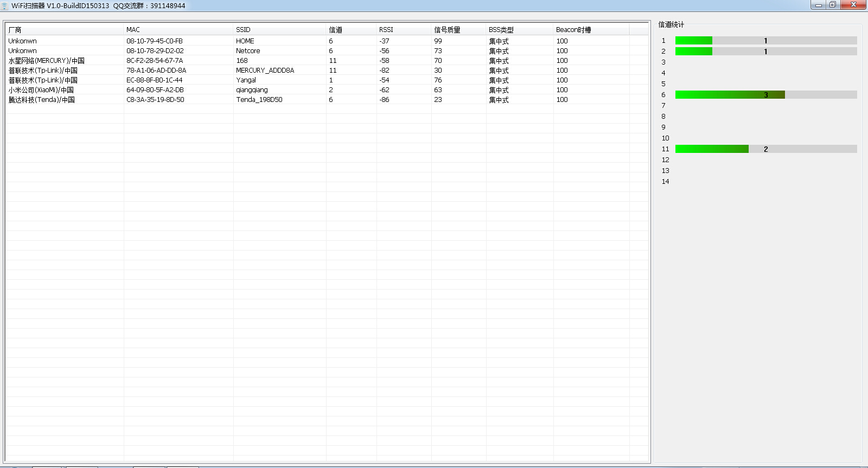Screen dimensions: 868x468
Task: Select the Tenda_198D50 network row
Action: click(x=259, y=100)
